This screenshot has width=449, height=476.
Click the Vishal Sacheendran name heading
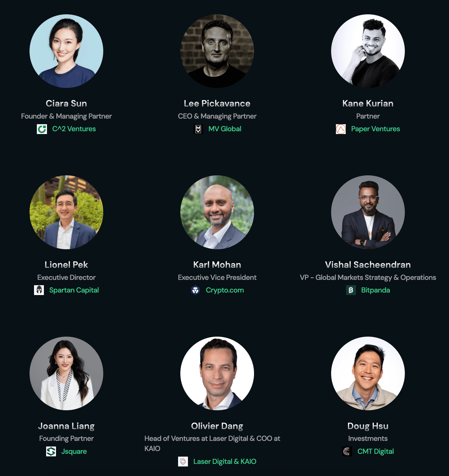click(x=368, y=265)
